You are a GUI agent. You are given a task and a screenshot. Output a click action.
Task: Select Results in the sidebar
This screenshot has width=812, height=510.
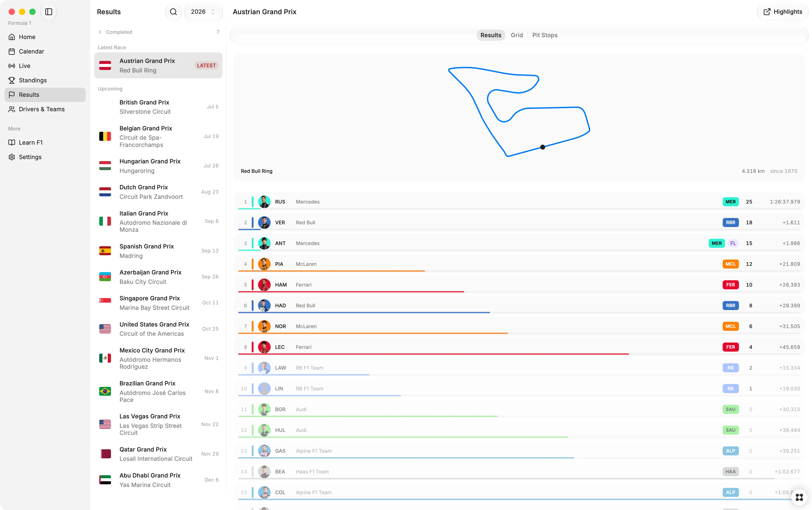coord(45,95)
